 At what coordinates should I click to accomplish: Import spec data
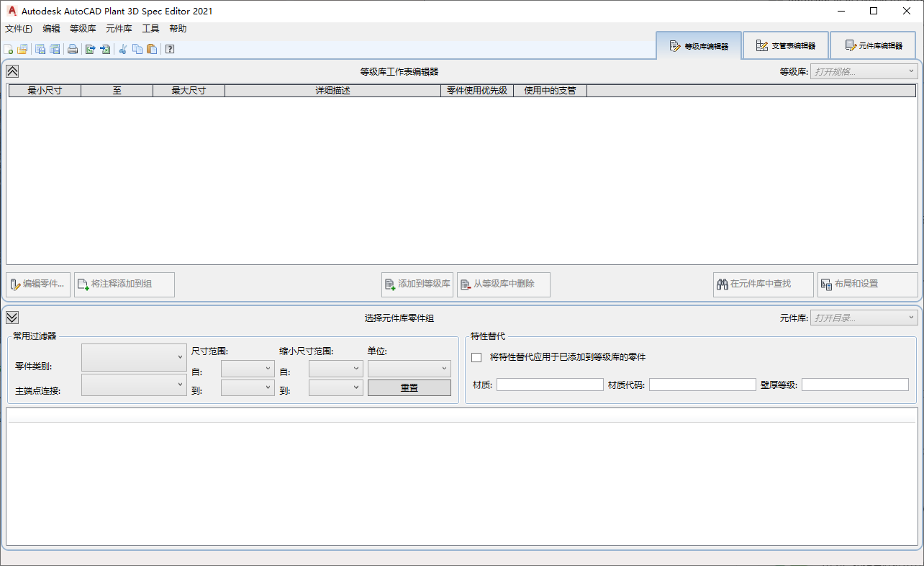tap(105, 49)
